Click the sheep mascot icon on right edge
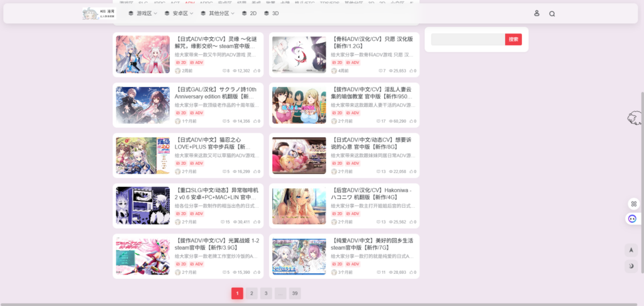 click(x=635, y=118)
